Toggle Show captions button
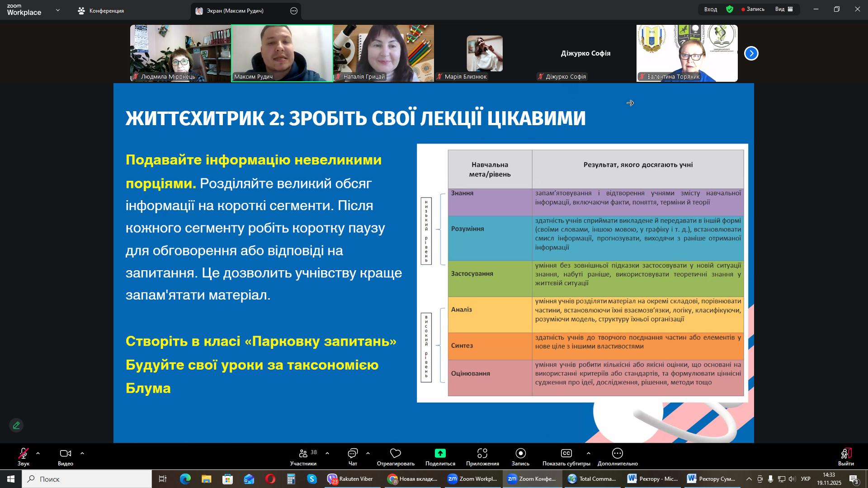 pyautogui.click(x=566, y=453)
